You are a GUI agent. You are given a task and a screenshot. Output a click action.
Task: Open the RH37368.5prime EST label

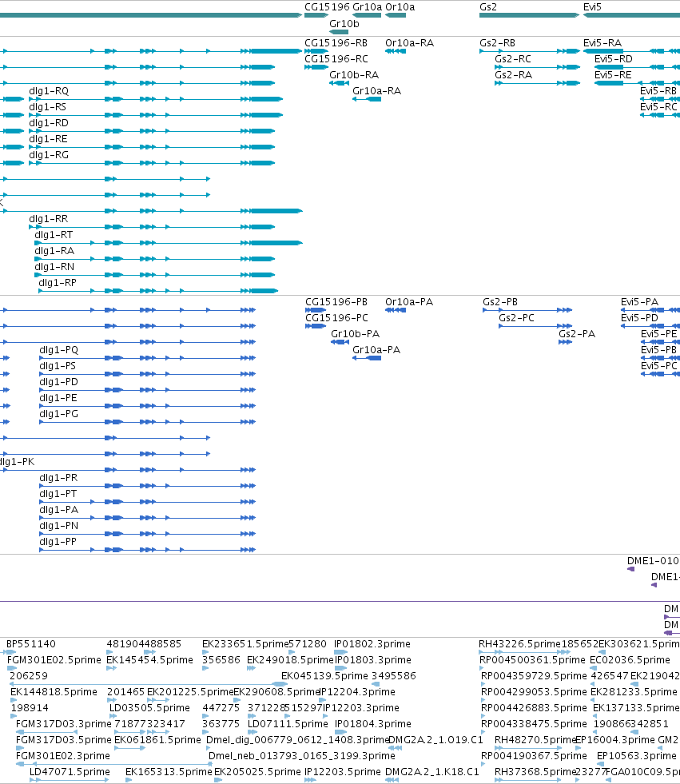pos(535,772)
